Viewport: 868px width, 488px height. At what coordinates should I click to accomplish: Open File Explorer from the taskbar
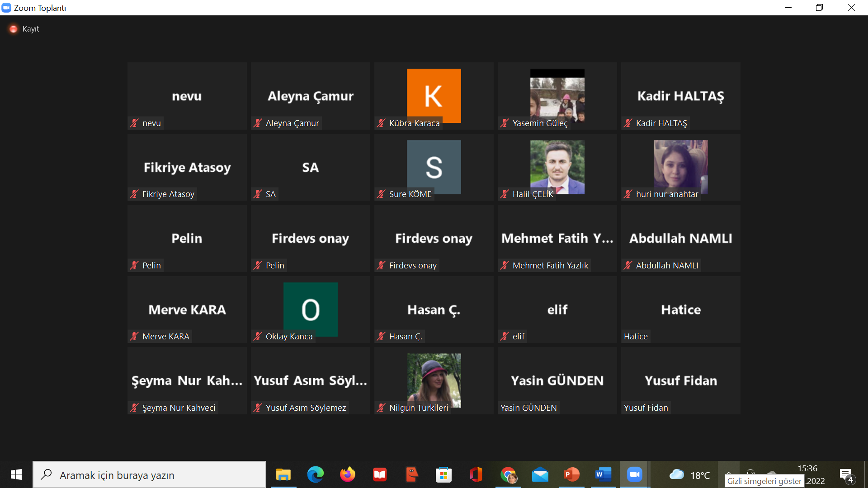[x=283, y=474]
